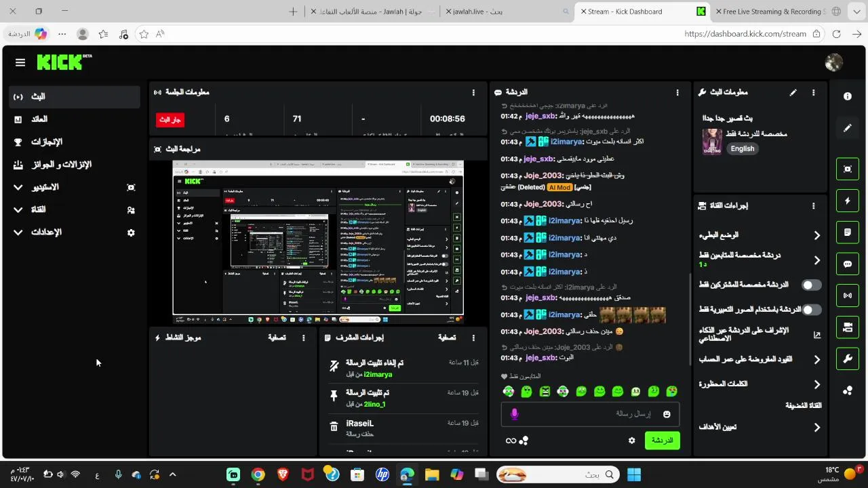Screen dimensions: 868x488
Task: Switch to Free Live Streaming browser tab
Action: [776, 12]
